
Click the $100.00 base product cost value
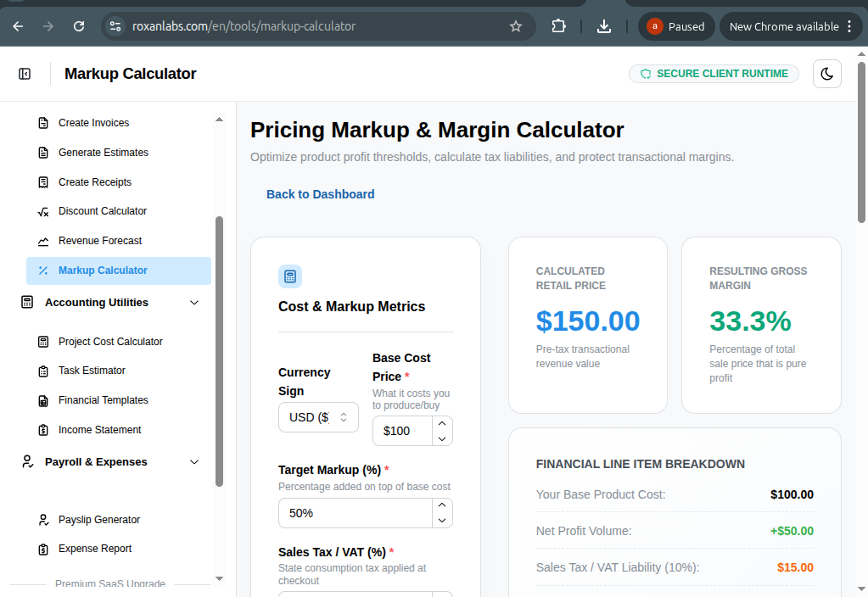click(x=792, y=494)
